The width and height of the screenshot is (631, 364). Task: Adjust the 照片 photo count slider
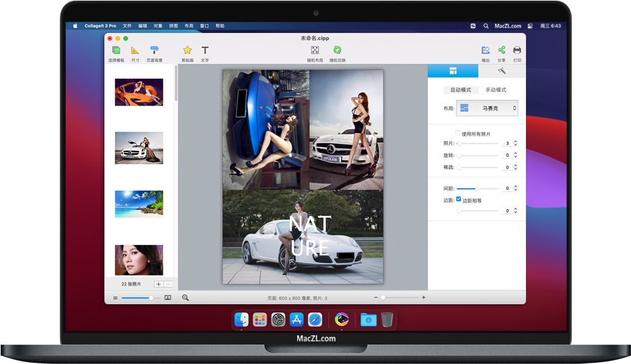[x=478, y=143]
